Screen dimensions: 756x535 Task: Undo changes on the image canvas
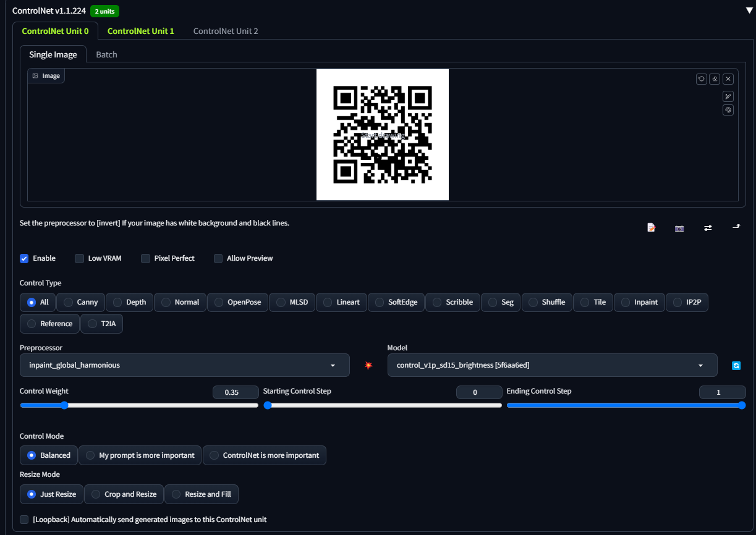pos(701,78)
